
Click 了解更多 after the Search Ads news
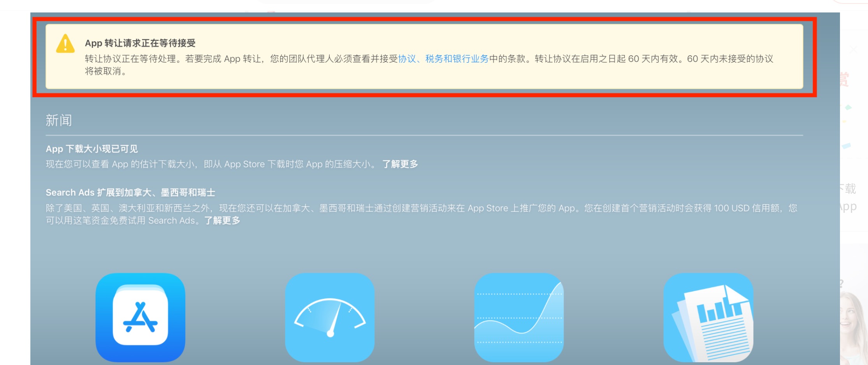[x=222, y=221]
